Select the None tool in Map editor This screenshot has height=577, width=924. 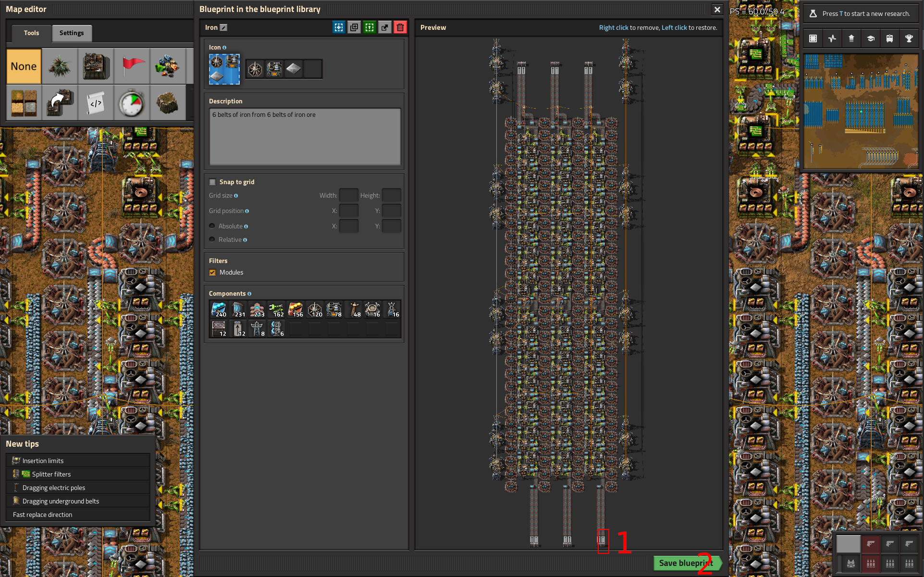point(24,66)
